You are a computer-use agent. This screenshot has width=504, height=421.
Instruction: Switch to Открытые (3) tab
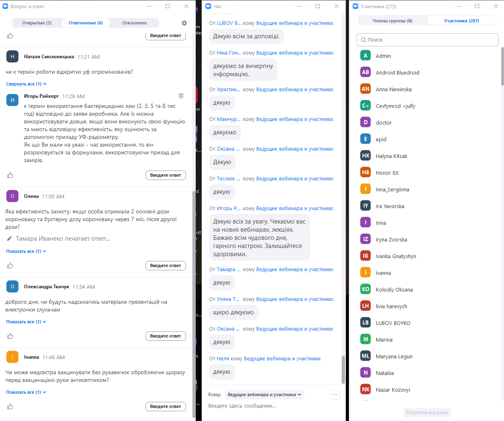(37, 23)
